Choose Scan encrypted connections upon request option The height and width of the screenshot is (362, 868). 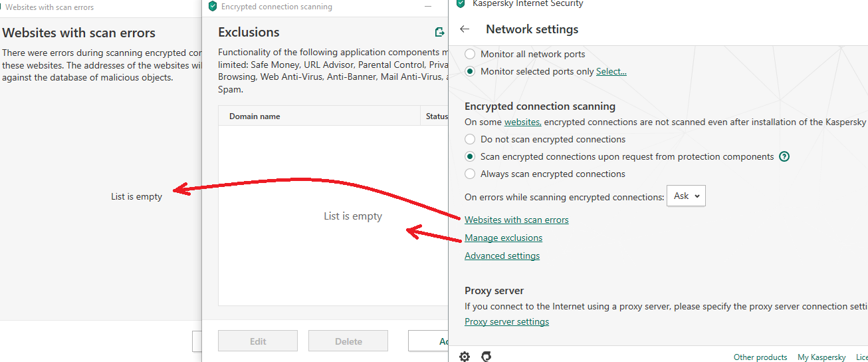click(470, 156)
